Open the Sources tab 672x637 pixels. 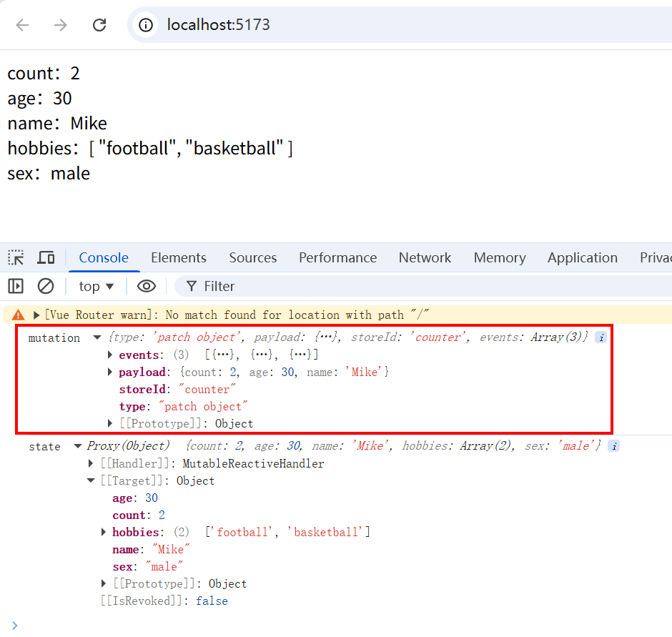pos(253,257)
